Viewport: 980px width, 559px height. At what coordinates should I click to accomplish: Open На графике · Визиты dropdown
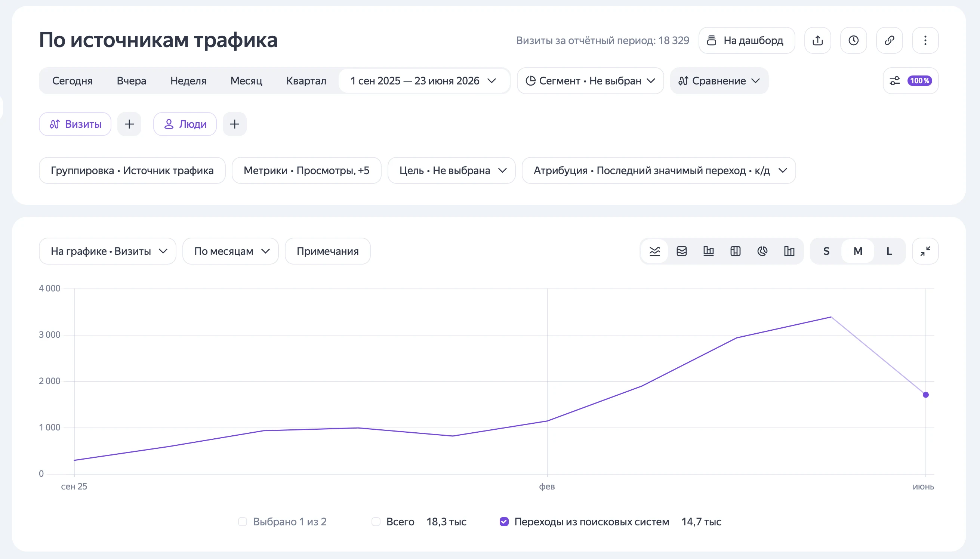pyautogui.click(x=108, y=251)
